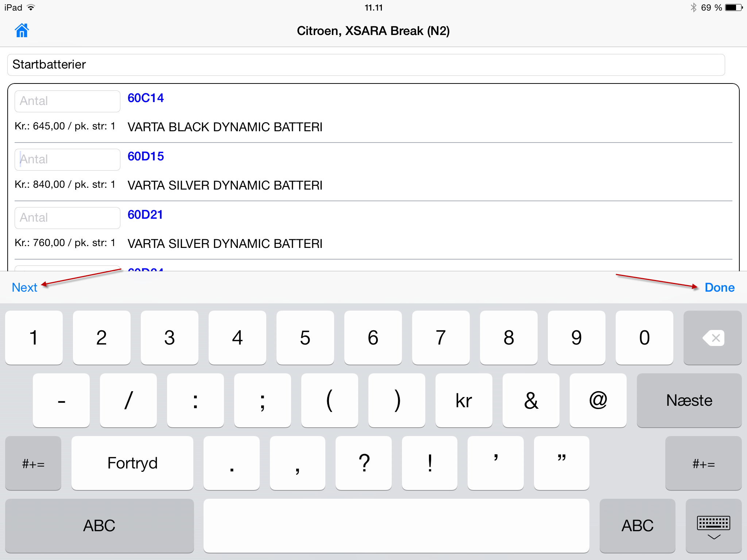Viewport: 747px width, 560px height.
Task: Tap the apostrophe key
Action: [x=496, y=463]
